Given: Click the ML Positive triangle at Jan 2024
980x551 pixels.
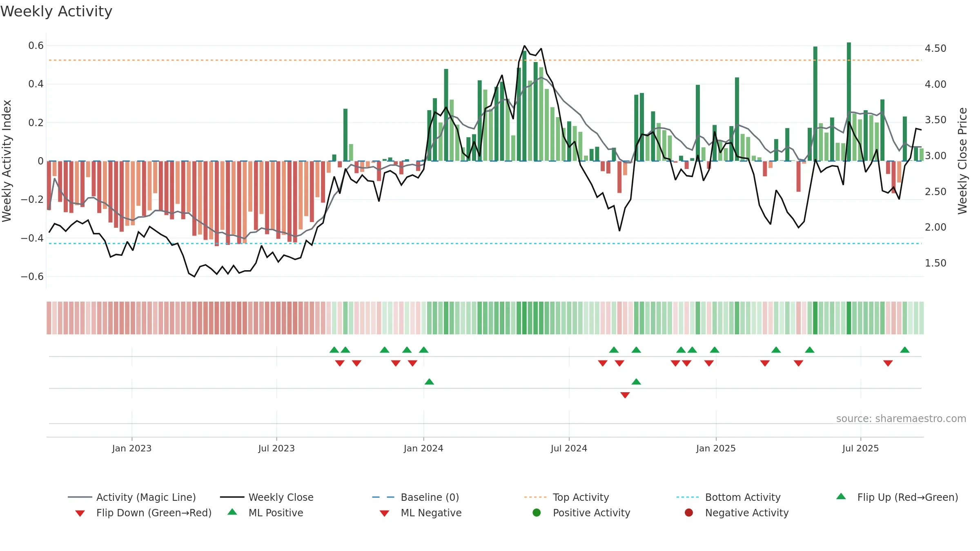Looking at the screenshot, I should click(x=429, y=382).
